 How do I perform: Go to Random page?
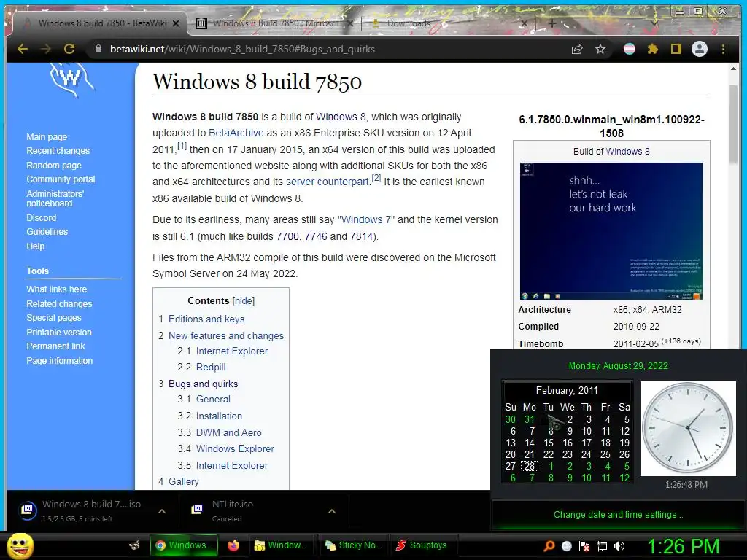pos(54,166)
